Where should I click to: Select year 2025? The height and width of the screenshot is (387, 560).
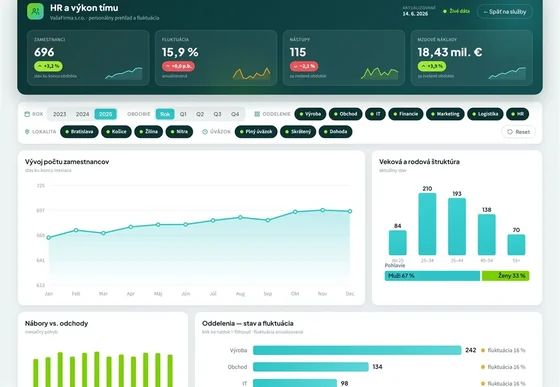coord(105,114)
